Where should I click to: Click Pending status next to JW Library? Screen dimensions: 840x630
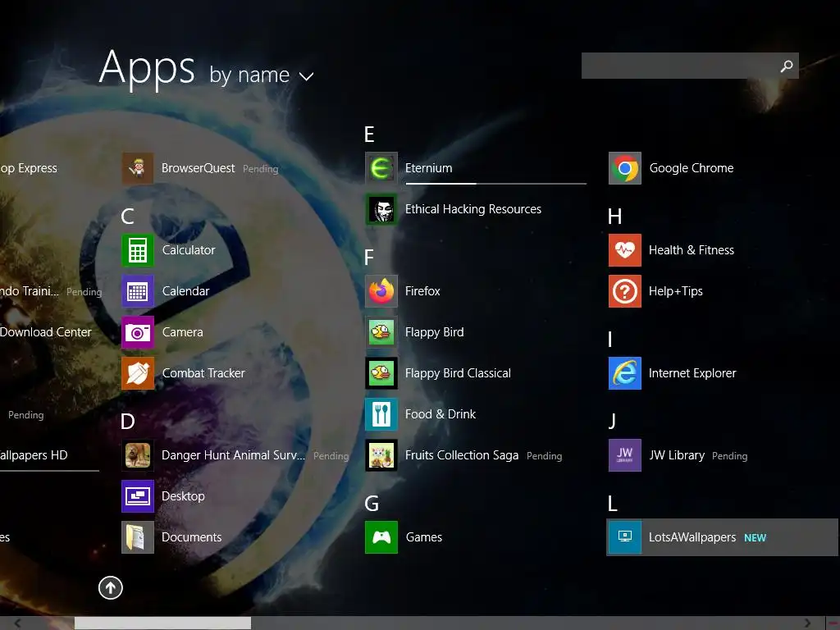(x=729, y=456)
